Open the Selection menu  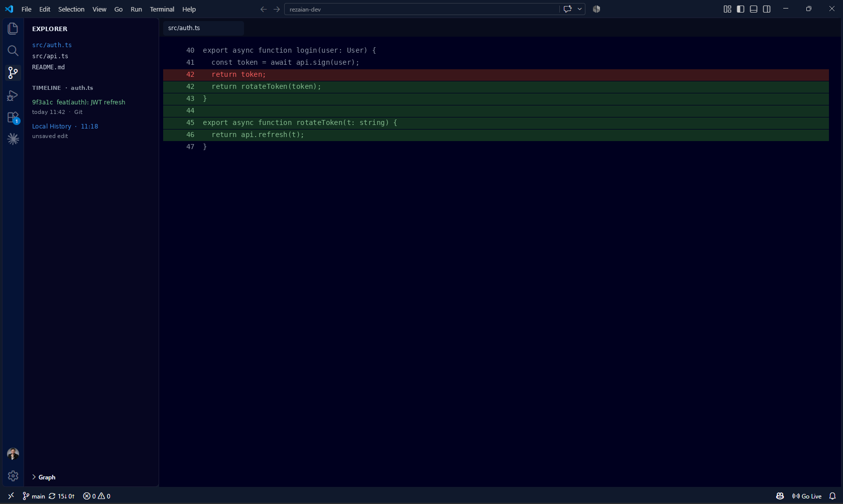tap(71, 9)
